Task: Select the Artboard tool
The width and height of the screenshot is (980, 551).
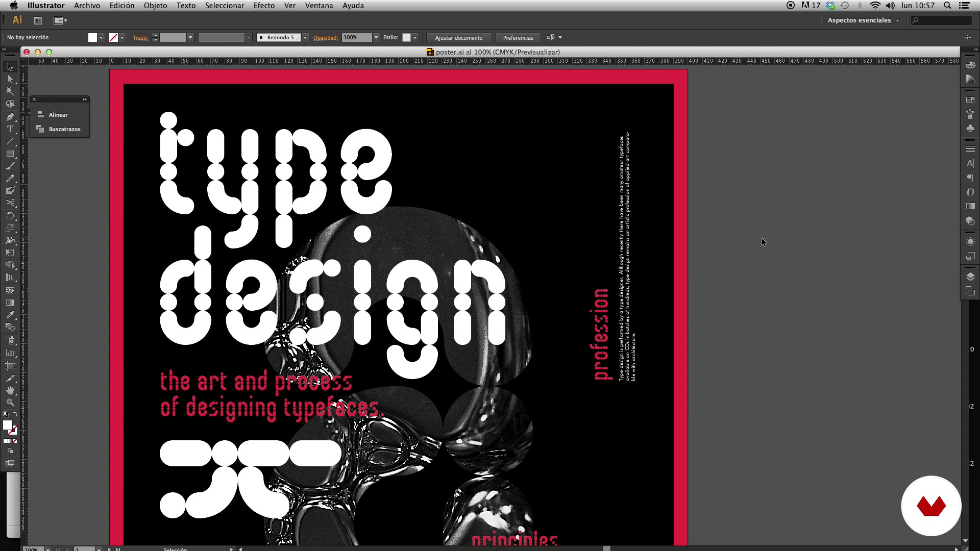Action: click(x=10, y=366)
